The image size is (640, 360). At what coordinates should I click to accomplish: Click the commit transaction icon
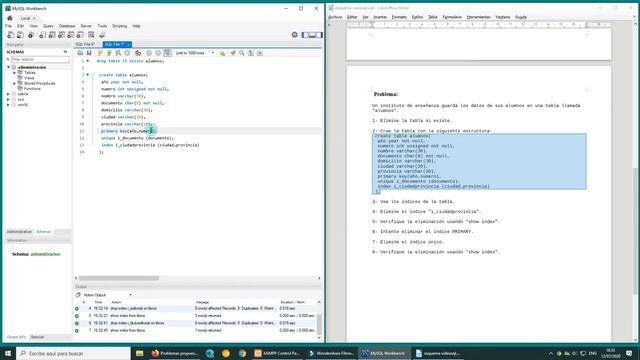tap(149, 53)
